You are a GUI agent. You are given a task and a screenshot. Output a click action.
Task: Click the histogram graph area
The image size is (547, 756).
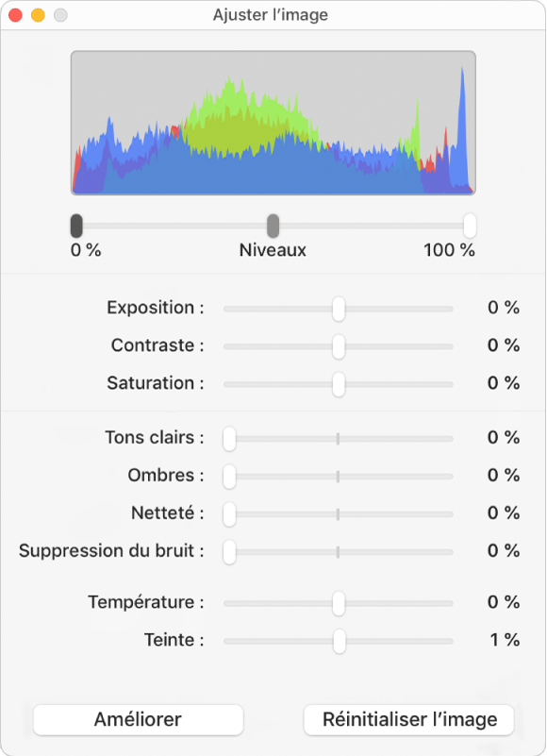coord(273,123)
